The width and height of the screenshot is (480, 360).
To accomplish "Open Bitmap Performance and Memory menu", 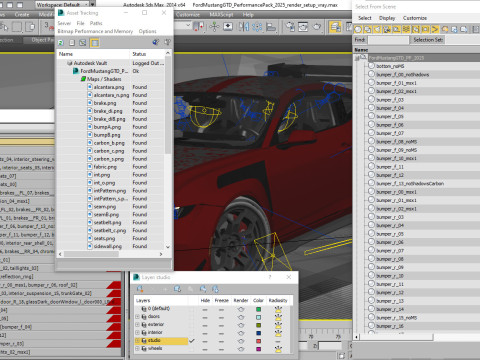I will (x=95, y=31).
